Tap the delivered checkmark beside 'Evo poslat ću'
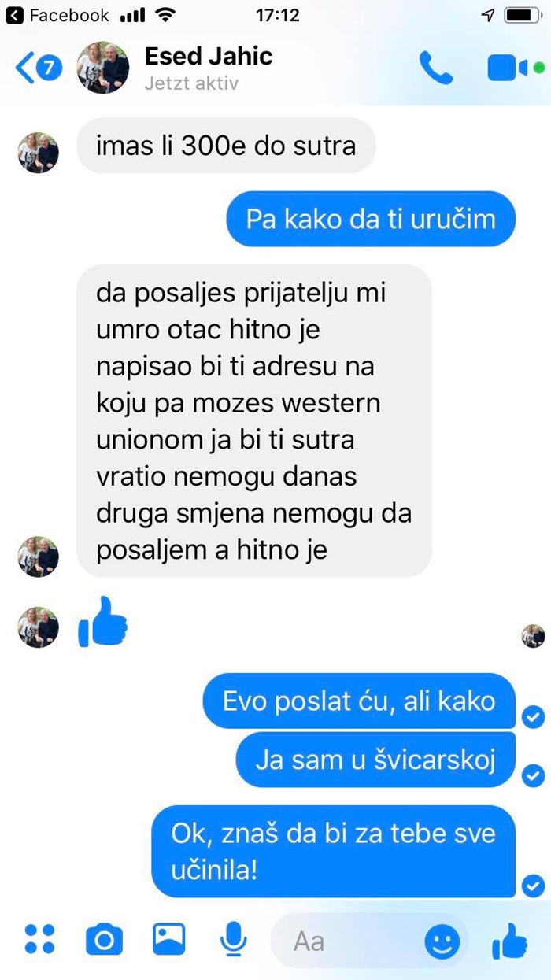The image size is (551, 980). coord(534,716)
